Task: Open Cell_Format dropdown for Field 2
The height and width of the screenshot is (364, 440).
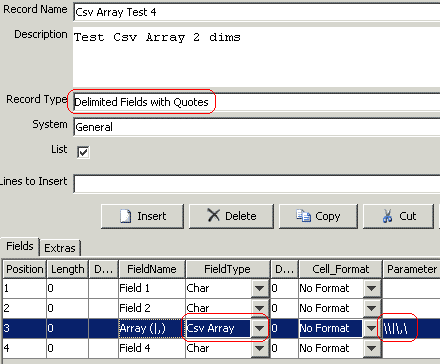Action: coord(372,308)
